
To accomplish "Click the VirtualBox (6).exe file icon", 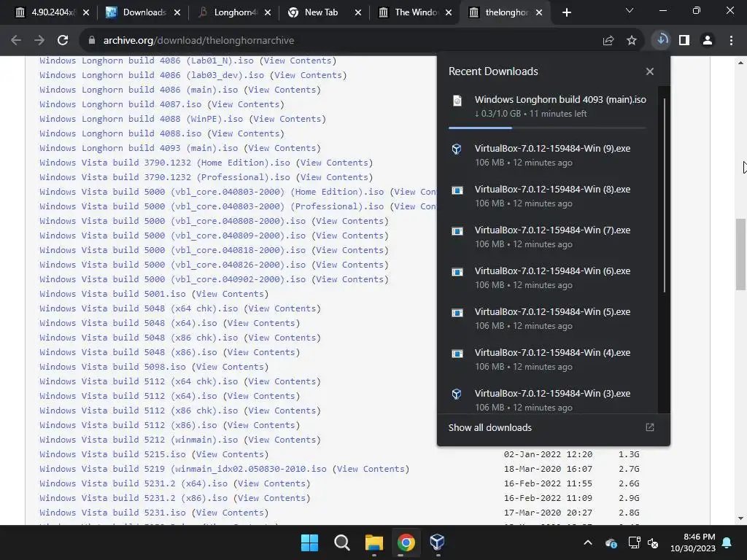I will (457, 272).
